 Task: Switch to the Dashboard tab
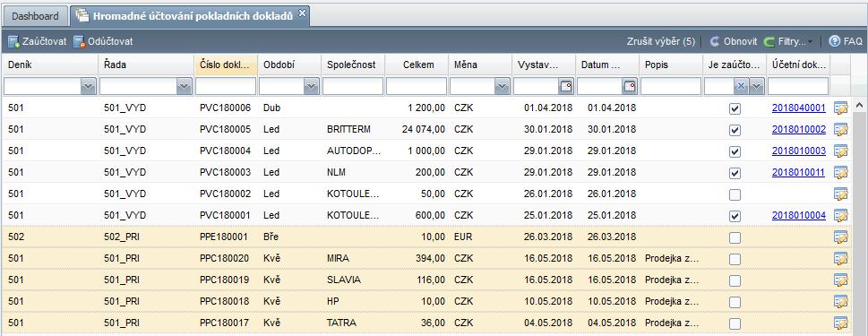coord(35,16)
